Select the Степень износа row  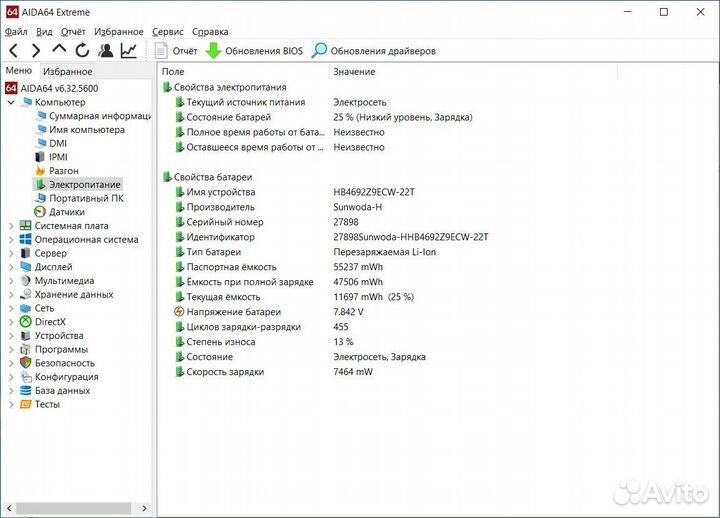(x=212, y=342)
